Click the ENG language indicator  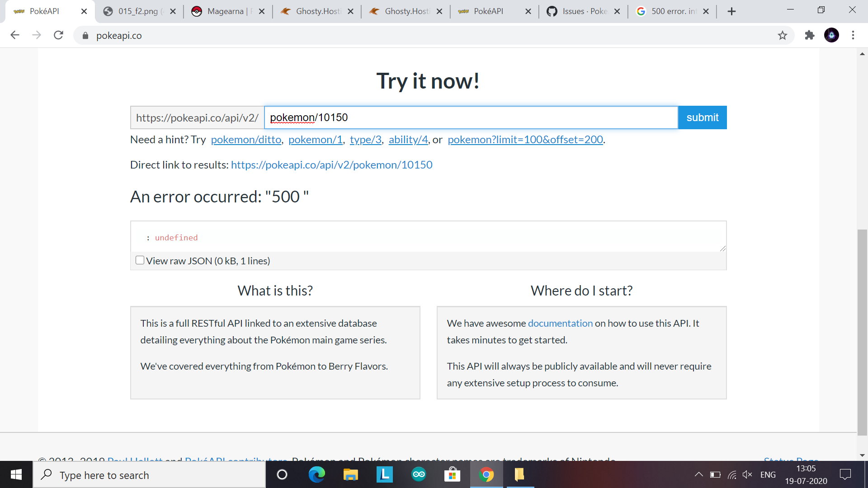pyautogui.click(x=768, y=474)
